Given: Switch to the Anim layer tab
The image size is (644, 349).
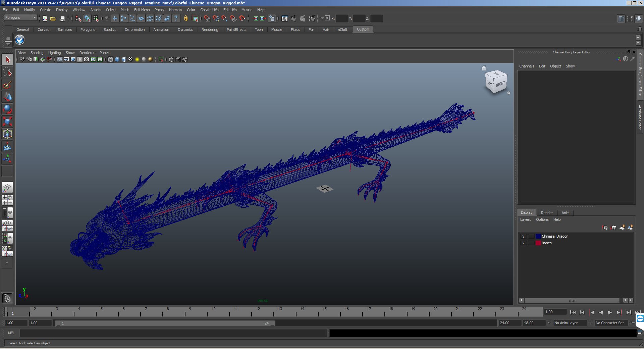Looking at the screenshot, I should click(566, 213).
